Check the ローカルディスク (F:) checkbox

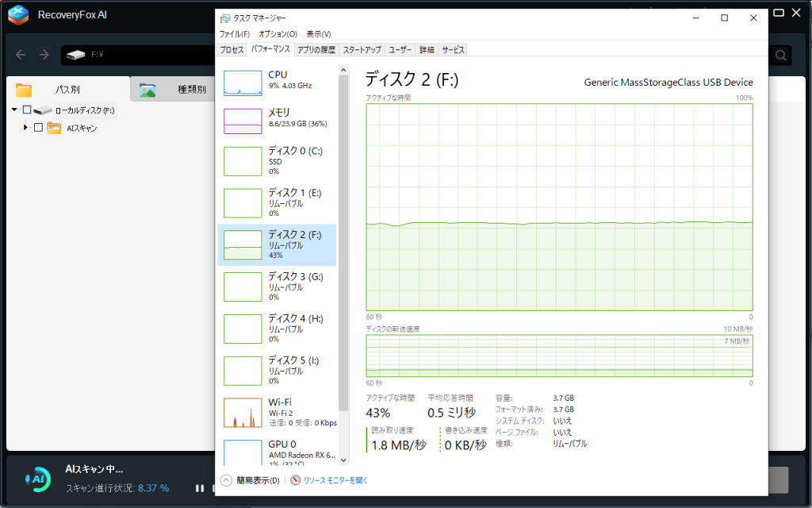27,110
